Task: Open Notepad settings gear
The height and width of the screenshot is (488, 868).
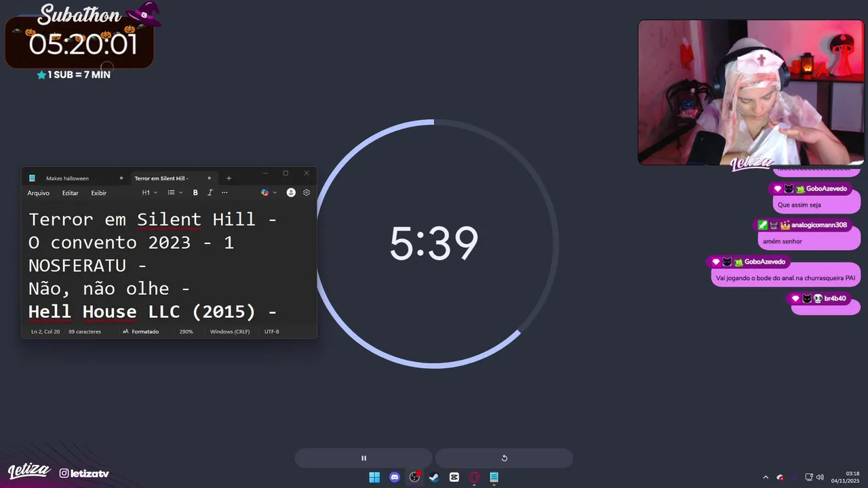Action: (307, 193)
